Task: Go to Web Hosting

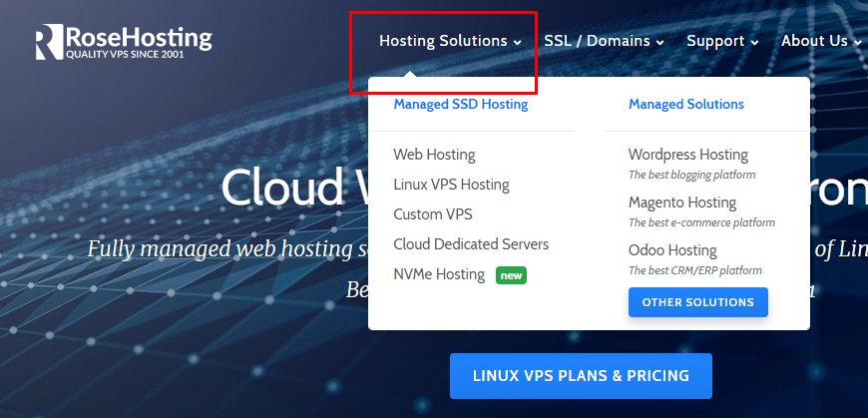Action: click(434, 155)
